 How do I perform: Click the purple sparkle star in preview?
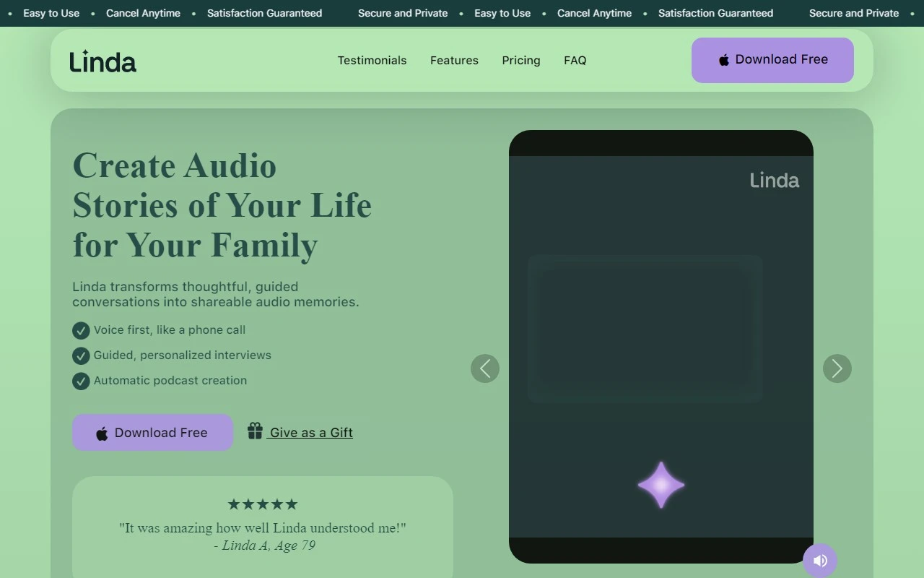tap(661, 485)
